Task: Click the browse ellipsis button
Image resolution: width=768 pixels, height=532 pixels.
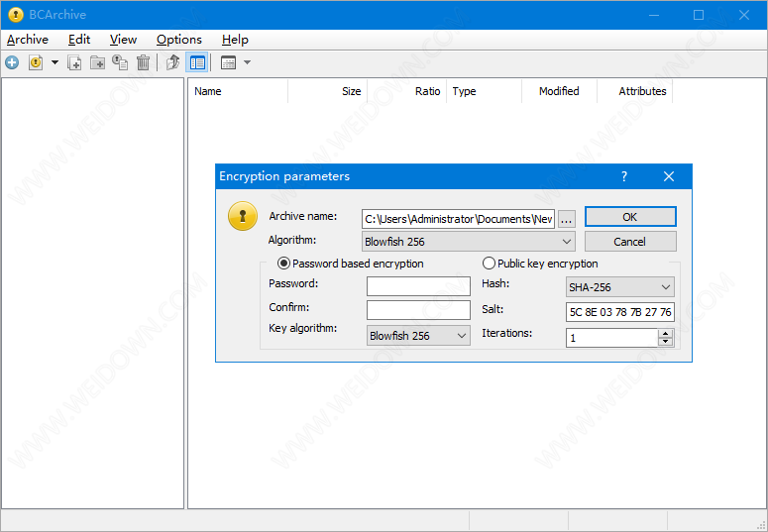Action: tap(566, 219)
